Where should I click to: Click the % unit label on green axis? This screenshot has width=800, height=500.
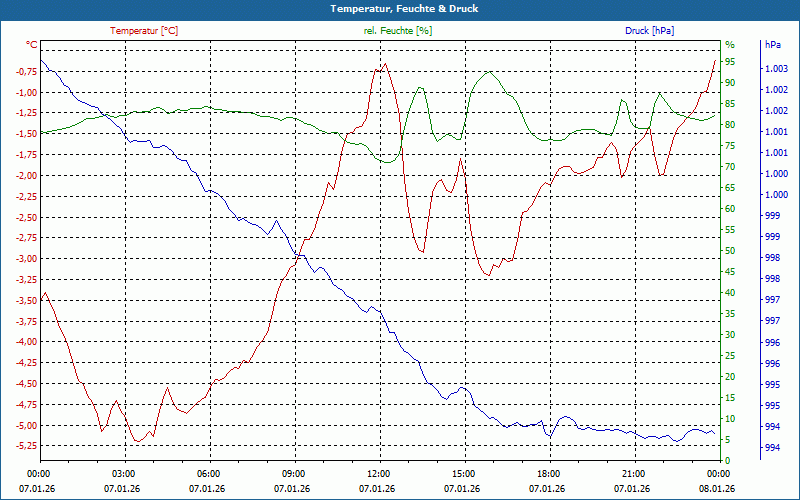coord(730,45)
